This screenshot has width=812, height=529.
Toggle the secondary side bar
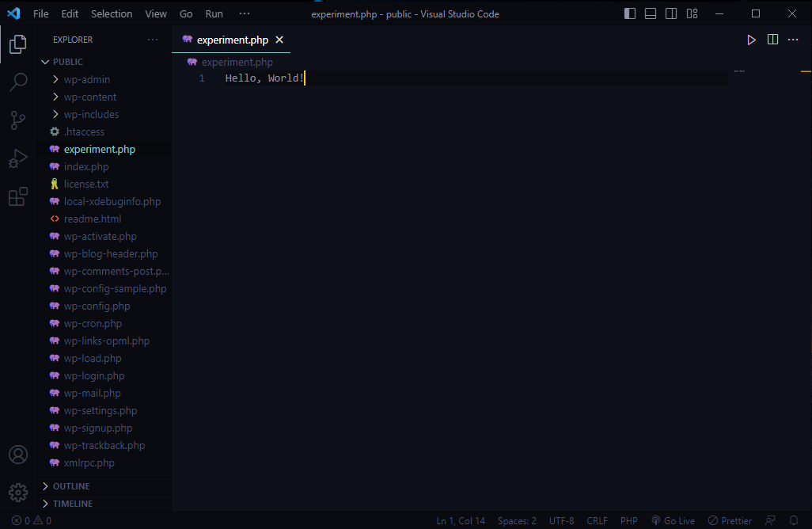671,14
